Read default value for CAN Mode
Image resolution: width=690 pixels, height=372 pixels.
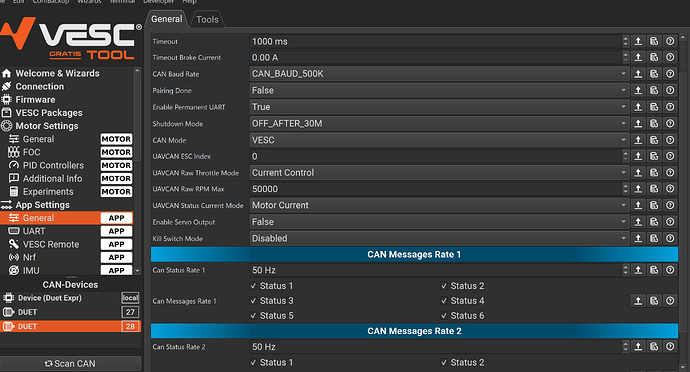(x=654, y=140)
